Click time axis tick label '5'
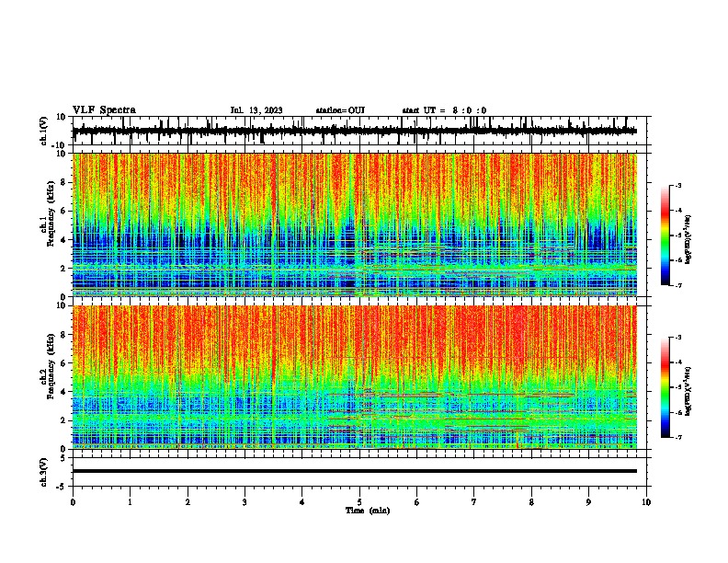 pyautogui.click(x=359, y=502)
